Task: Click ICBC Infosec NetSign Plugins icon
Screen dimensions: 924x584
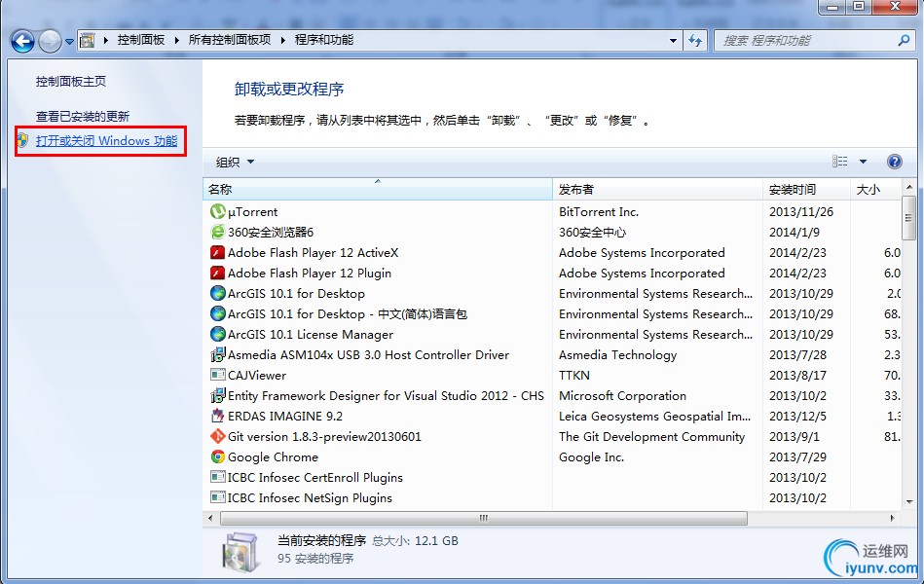Action: (218, 497)
